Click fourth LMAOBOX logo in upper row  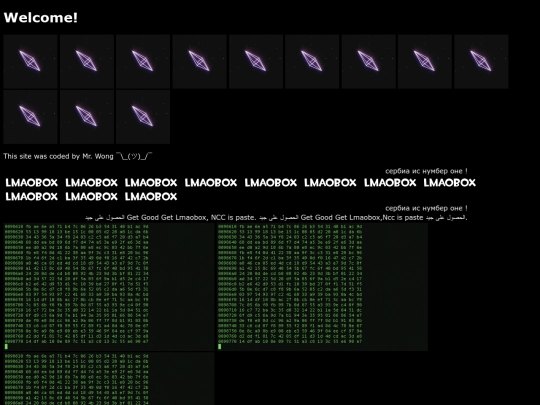coord(211,183)
